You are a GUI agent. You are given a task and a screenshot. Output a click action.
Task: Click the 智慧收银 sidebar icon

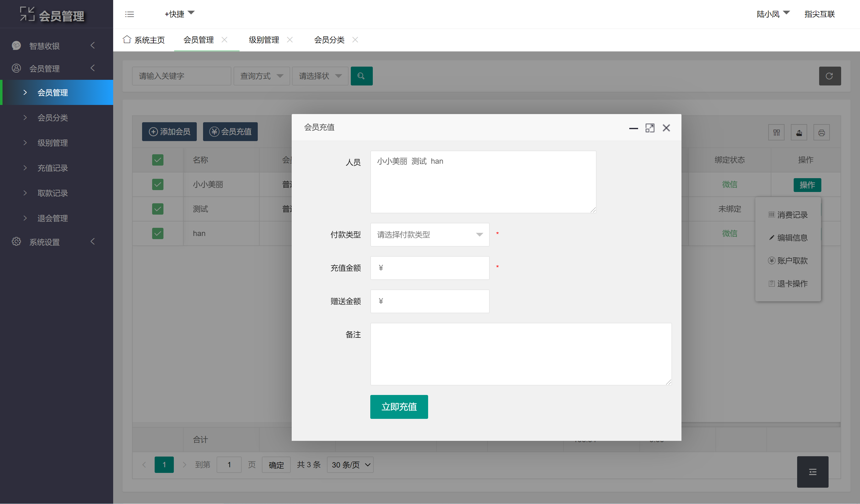coord(16,45)
